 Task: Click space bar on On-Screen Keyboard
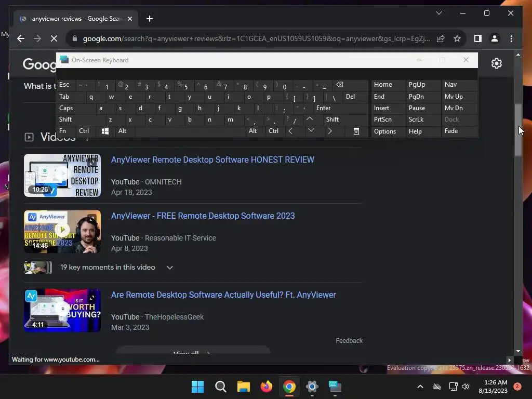[x=190, y=131]
